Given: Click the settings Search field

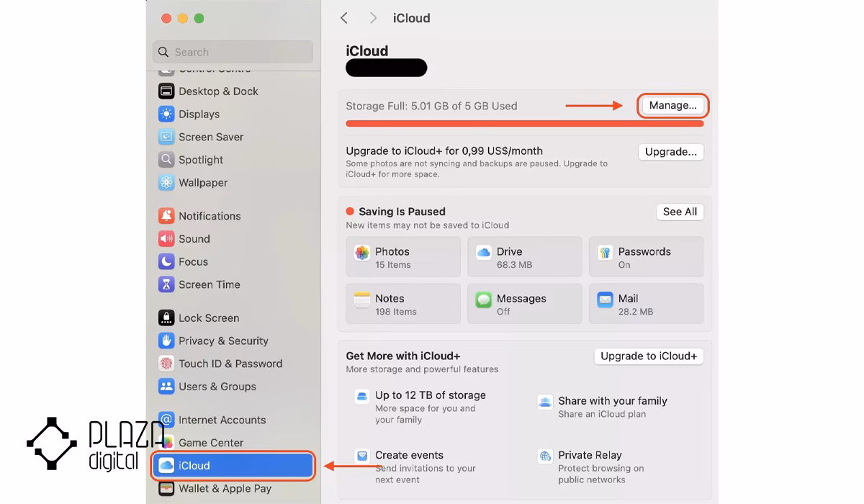Looking at the screenshot, I should pos(233,52).
